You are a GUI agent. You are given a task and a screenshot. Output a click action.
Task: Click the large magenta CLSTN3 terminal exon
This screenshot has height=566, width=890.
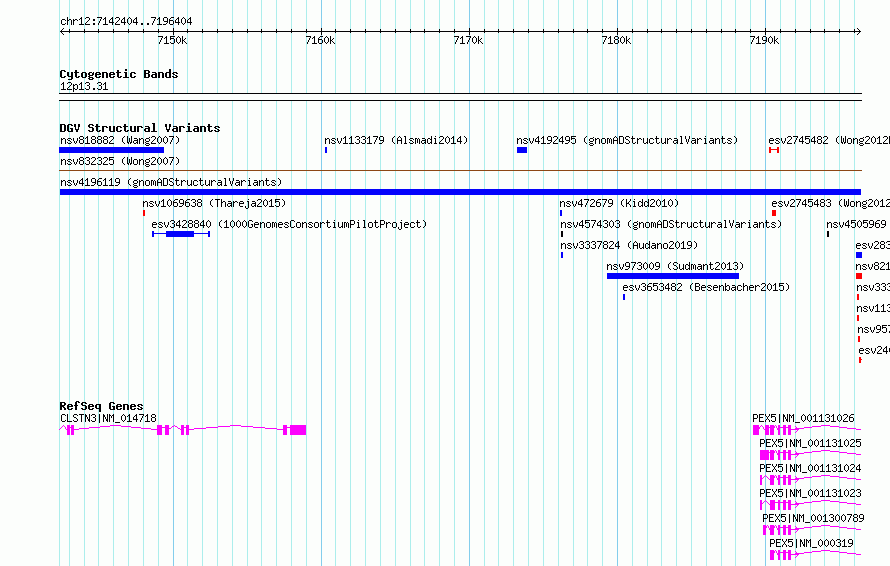[298, 430]
